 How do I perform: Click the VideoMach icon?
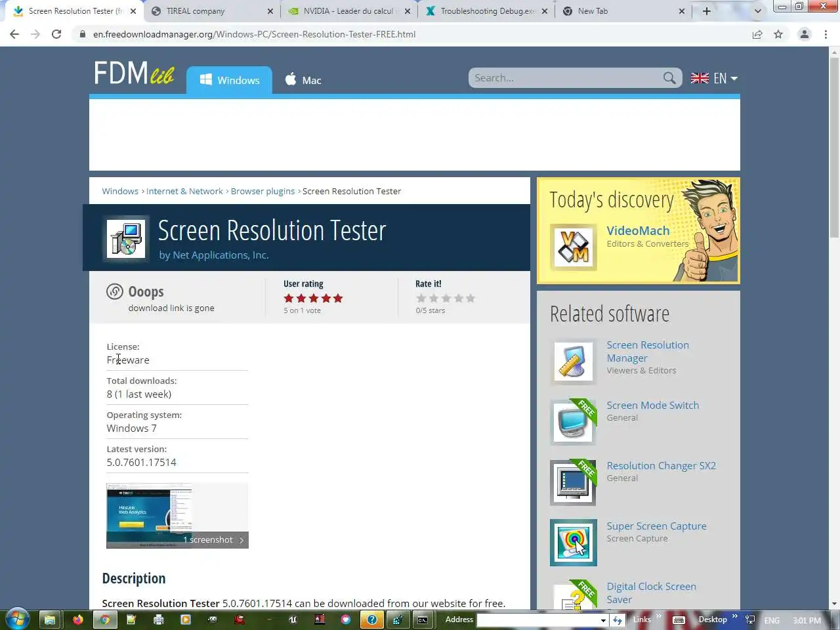(x=573, y=247)
